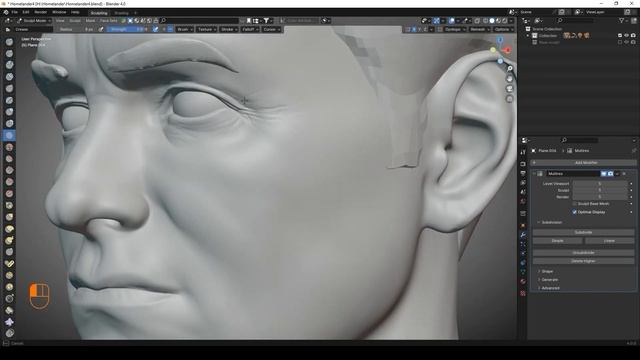Image resolution: width=640 pixels, height=360 pixels.
Task: Open the Sculpt Mode selector dropdown
Action: coord(34,20)
